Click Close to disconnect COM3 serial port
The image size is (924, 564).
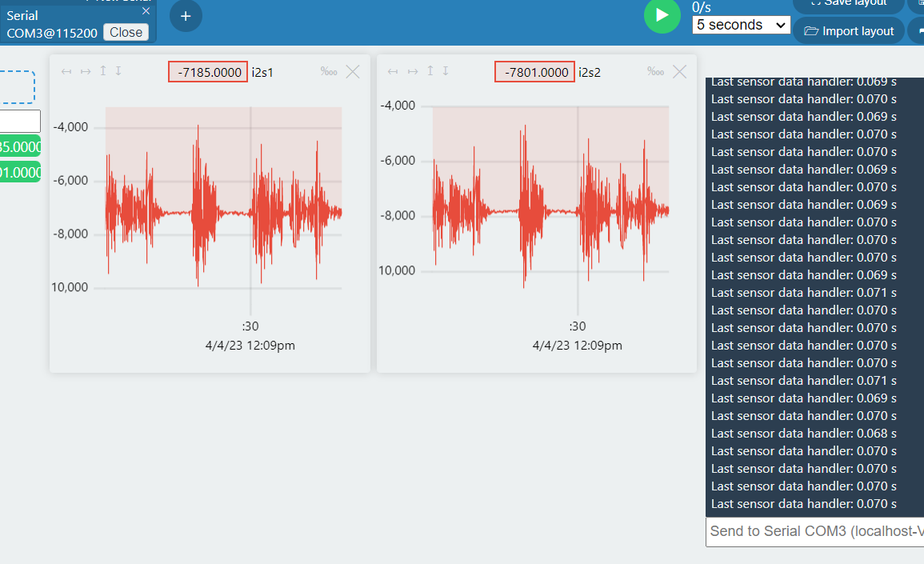point(126,32)
